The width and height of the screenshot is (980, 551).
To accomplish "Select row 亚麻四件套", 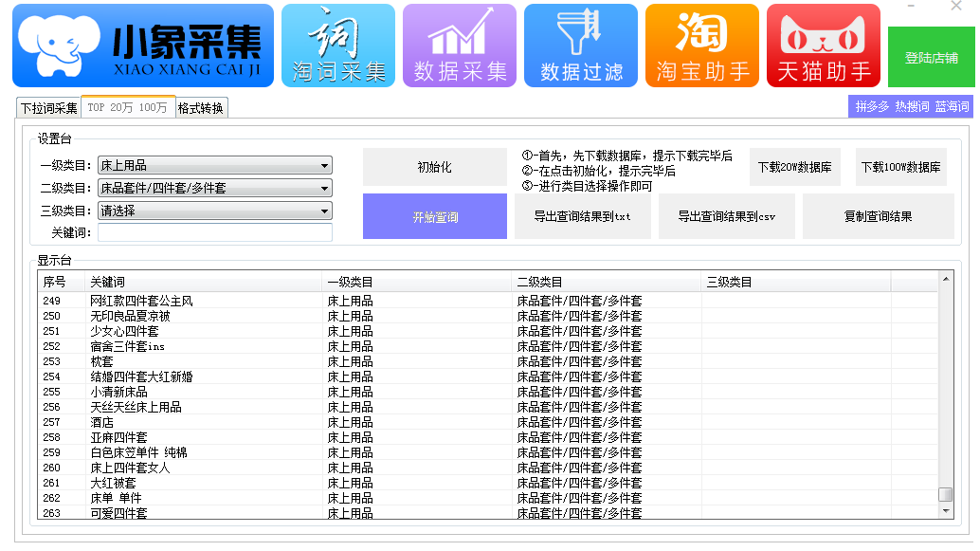I will click(x=487, y=437).
